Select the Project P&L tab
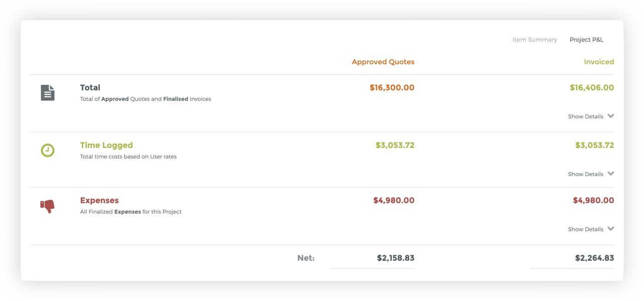Image resolution: width=644 pixels, height=301 pixels. [x=586, y=40]
